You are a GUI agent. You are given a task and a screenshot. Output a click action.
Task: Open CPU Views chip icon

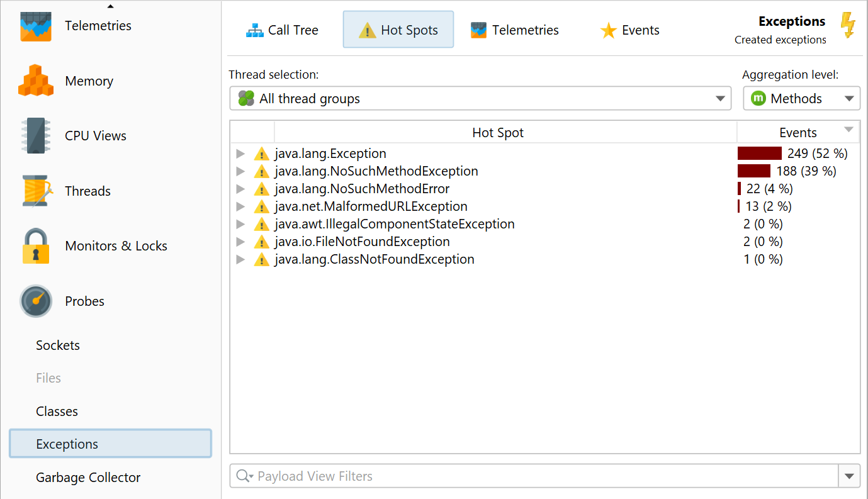(x=35, y=136)
